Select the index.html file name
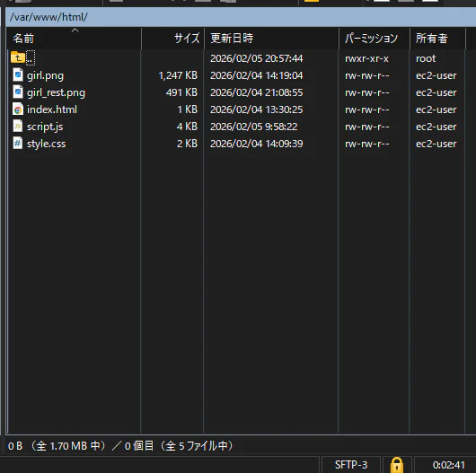The width and height of the screenshot is (476, 473). point(52,109)
